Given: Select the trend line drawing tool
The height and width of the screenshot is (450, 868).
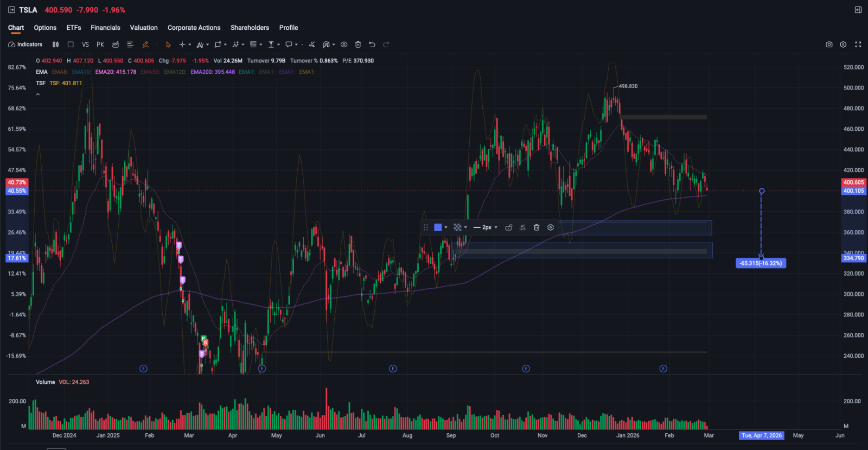Looking at the screenshot, I should point(200,45).
